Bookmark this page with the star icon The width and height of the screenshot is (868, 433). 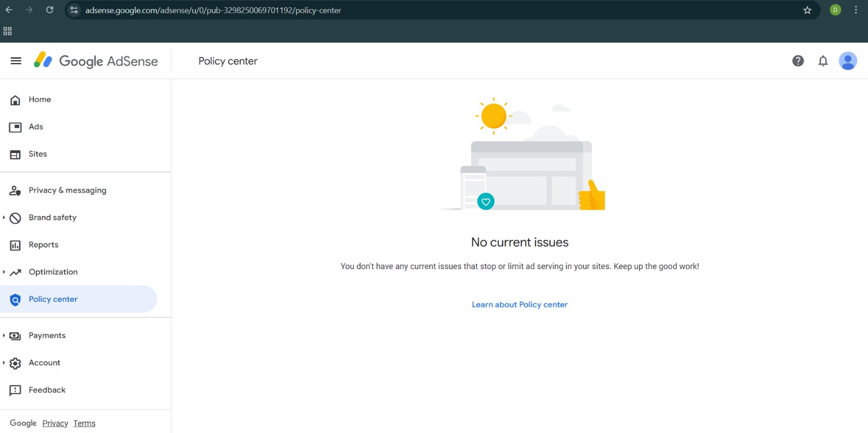pos(807,10)
